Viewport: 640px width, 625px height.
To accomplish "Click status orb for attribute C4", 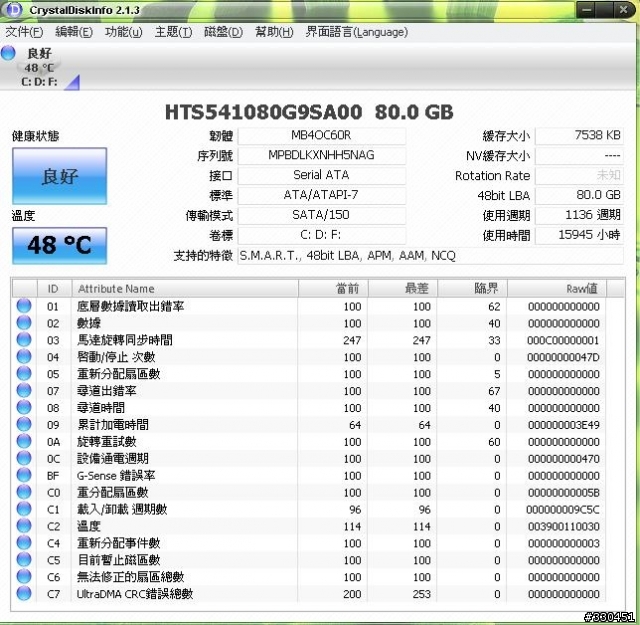I will click(x=24, y=543).
